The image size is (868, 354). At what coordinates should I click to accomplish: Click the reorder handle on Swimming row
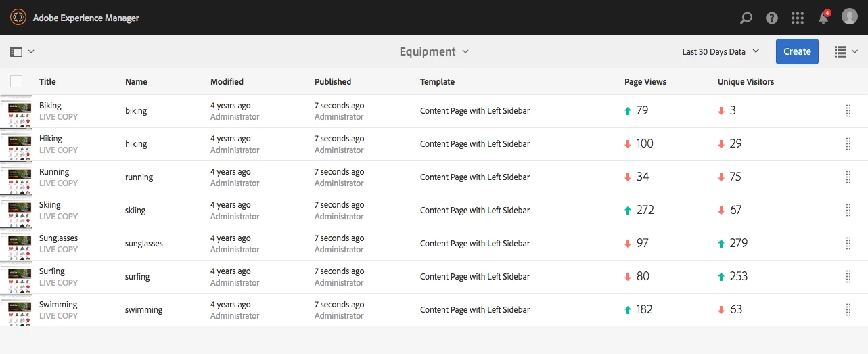coord(848,310)
